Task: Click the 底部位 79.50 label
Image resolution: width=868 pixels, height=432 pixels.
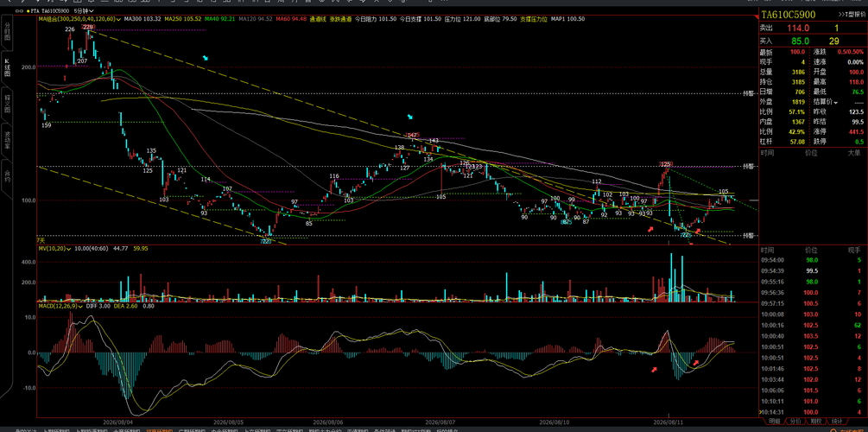Action: tap(500, 19)
